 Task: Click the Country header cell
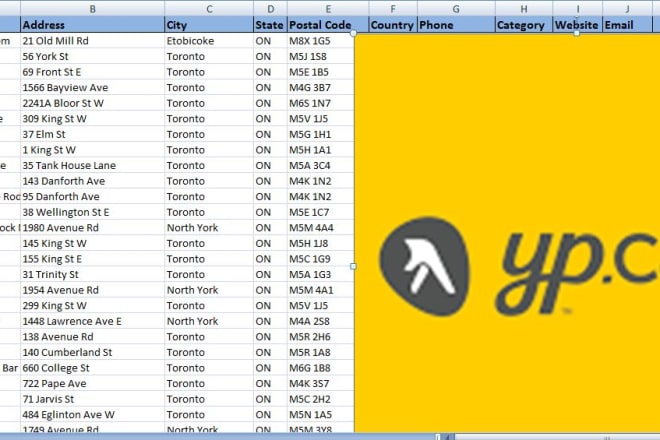(393, 25)
